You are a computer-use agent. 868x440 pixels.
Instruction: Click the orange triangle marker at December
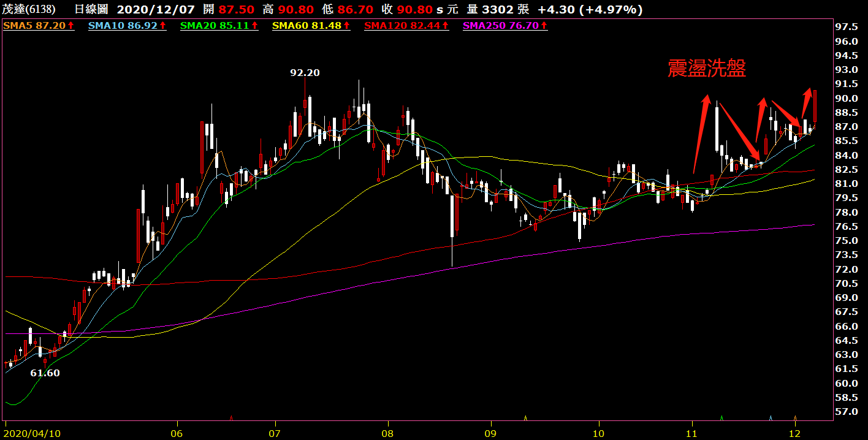(795, 419)
